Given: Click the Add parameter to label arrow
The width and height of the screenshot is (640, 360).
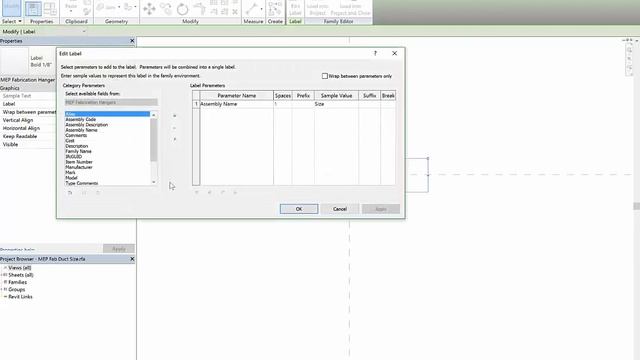Looking at the screenshot, I should (174, 116).
